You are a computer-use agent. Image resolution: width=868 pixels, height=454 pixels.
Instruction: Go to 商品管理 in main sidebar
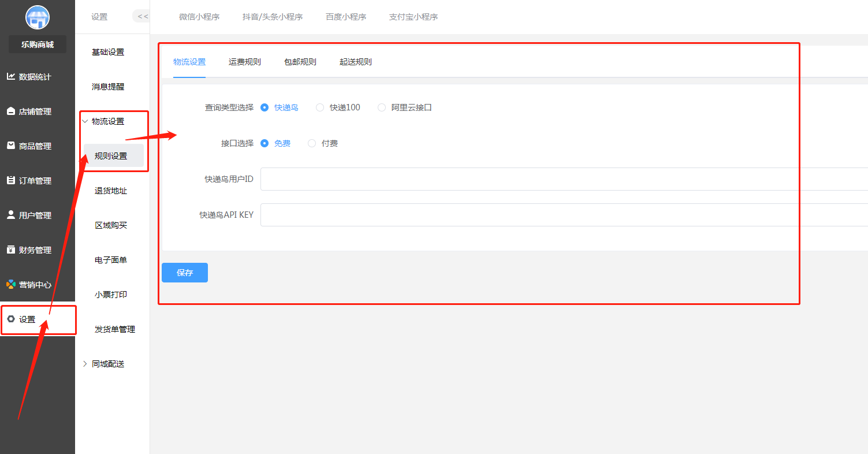35,146
